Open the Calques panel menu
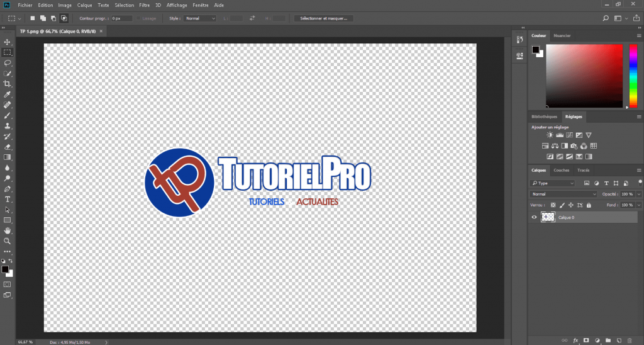The image size is (644, 345). click(x=639, y=170)
